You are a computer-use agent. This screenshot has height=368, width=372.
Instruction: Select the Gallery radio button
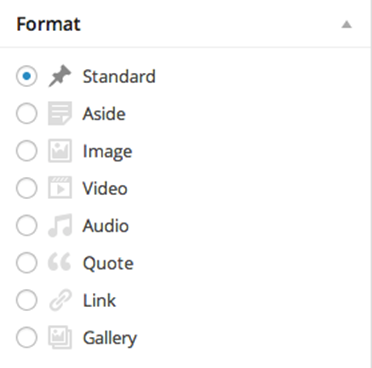click(x=27, y=338)
